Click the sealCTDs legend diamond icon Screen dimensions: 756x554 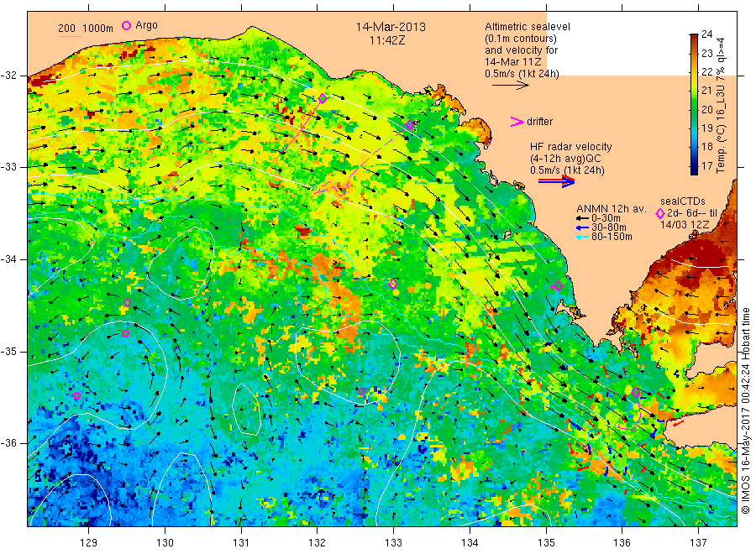pos(660,213)
